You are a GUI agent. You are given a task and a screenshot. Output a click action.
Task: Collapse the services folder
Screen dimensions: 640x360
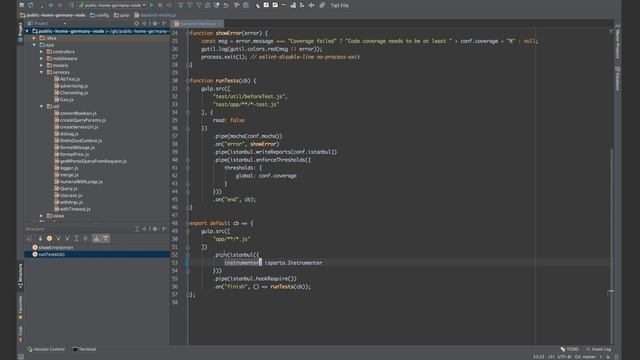[41, 72]
